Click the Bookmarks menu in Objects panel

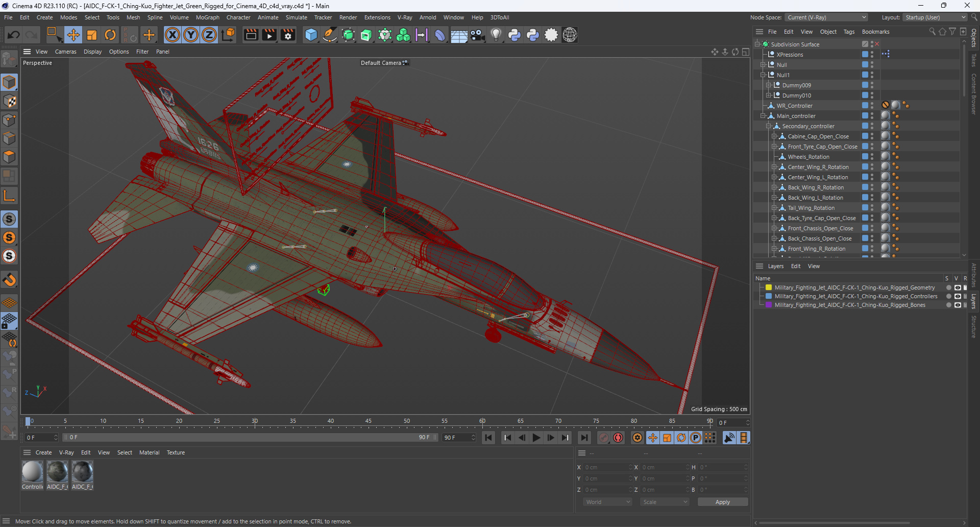(875, 32)
